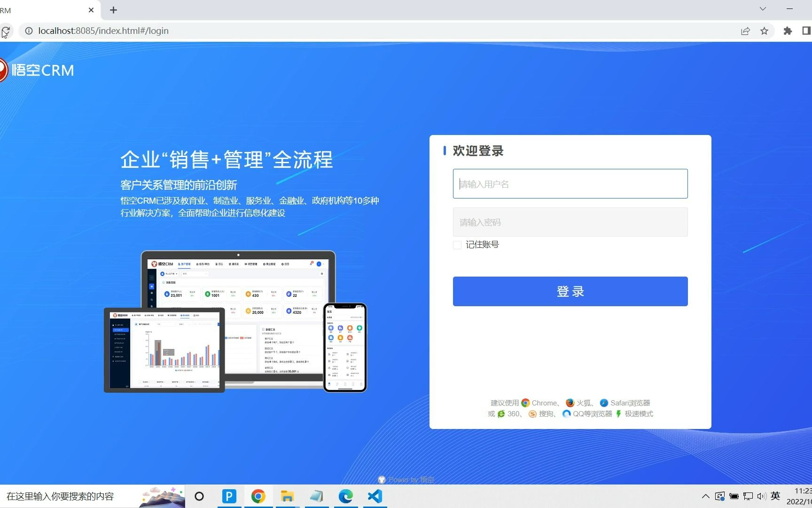Screen dimensions: 812x508
Task: Expand the tab search chevron
Action: 763,9
